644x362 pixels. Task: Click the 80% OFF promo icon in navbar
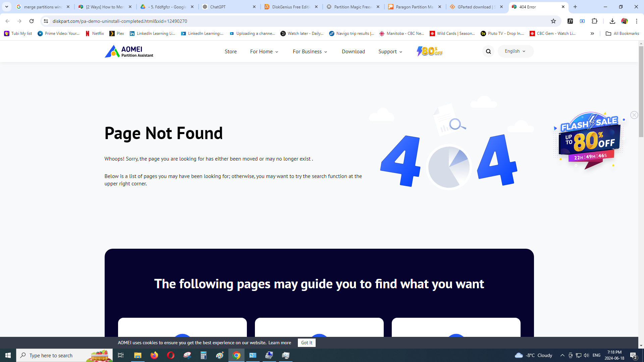430,51
